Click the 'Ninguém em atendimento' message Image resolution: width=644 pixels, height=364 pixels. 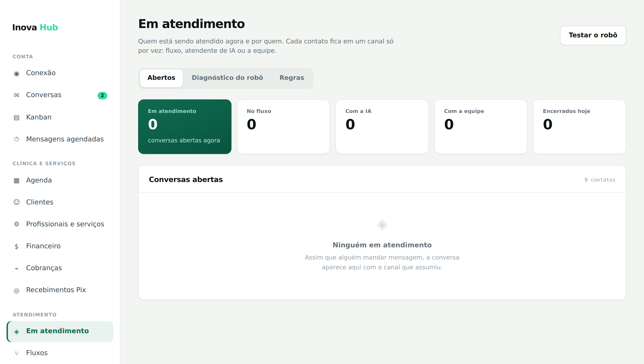tap(382, 245)
